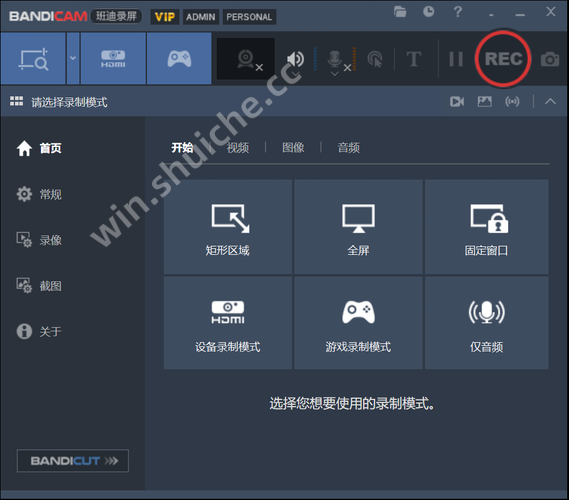The width and height of the screenshot is (569, 500).
Task: Expand the screen mode dropdown arrow
Action: [x=73, y=58]
